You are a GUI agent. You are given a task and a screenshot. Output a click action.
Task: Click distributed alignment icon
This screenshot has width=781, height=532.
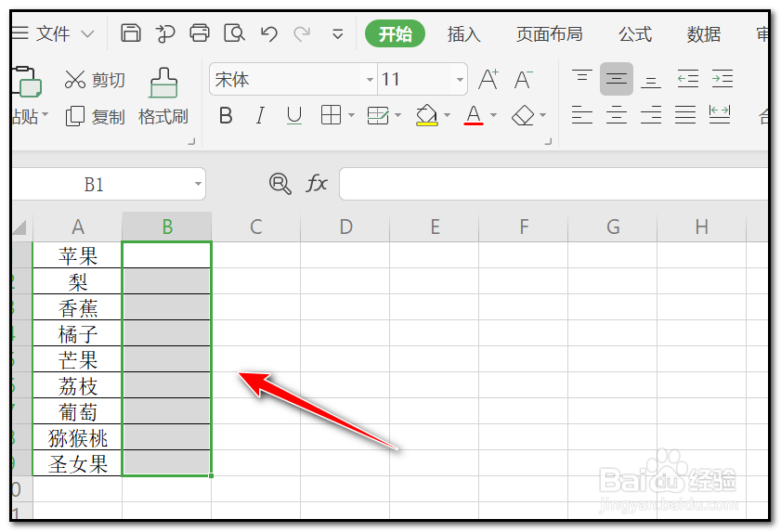tap(720, 114)
